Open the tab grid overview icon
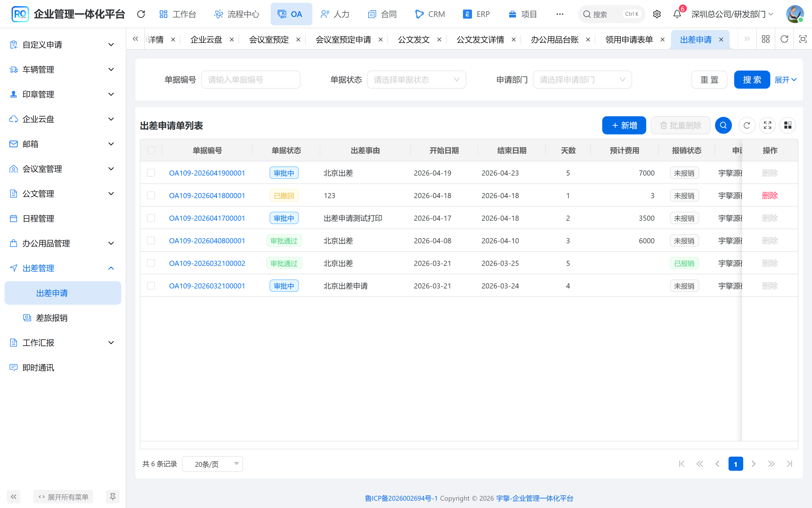The height and width of the screenshot is (508, 812). pos(766,39)
